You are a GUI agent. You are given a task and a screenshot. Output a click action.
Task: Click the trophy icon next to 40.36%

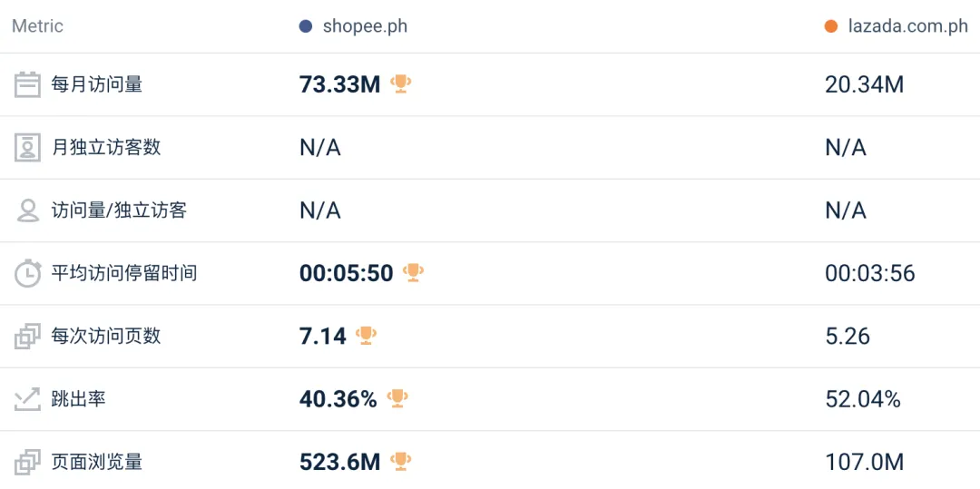tap(397, 397)
